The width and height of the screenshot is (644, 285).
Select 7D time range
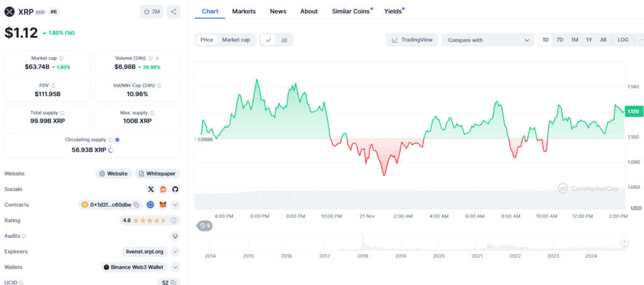click(560, 40)
